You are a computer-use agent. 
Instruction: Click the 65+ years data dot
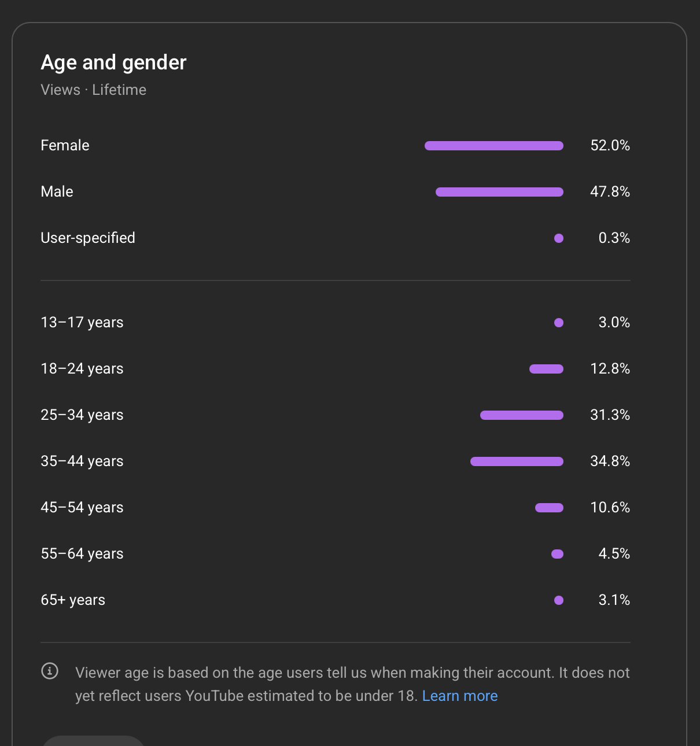coord(558,600)
